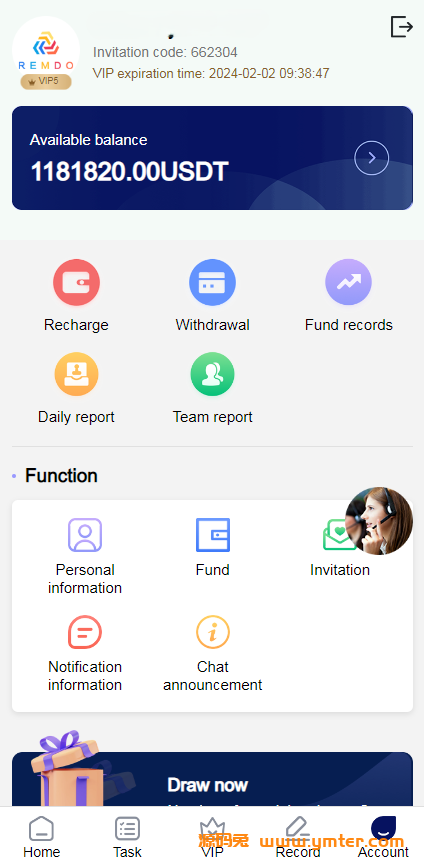Switch to the Home tab

pyautogui.click(x=41, y=838)
